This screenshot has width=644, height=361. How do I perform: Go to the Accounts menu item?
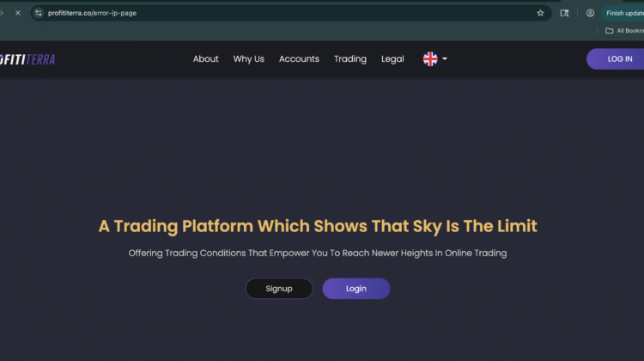click(x=299, y=59)
